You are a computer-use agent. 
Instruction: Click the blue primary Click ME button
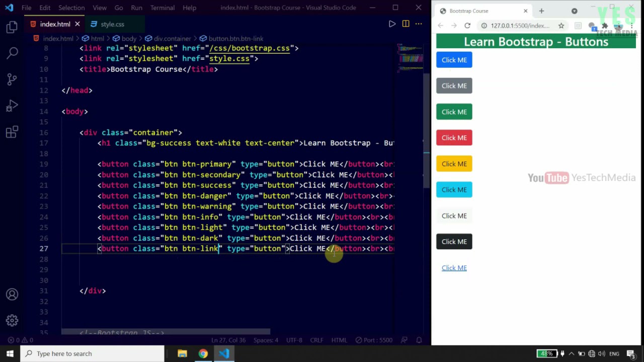(454, 60)
